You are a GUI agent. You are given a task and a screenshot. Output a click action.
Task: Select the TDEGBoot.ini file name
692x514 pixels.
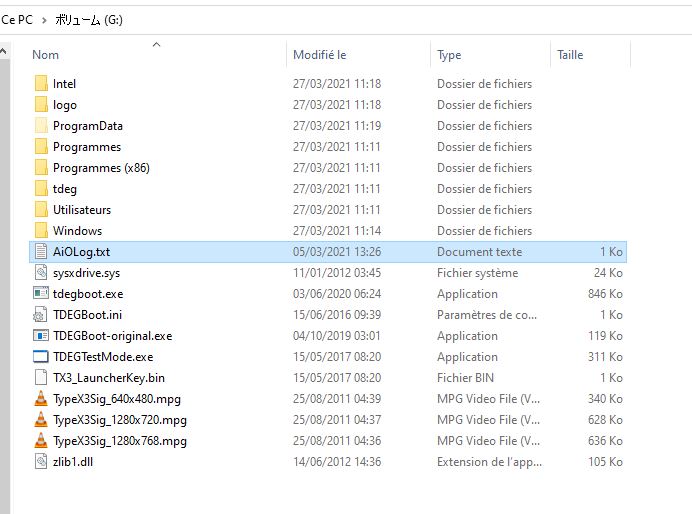(87, 315)
